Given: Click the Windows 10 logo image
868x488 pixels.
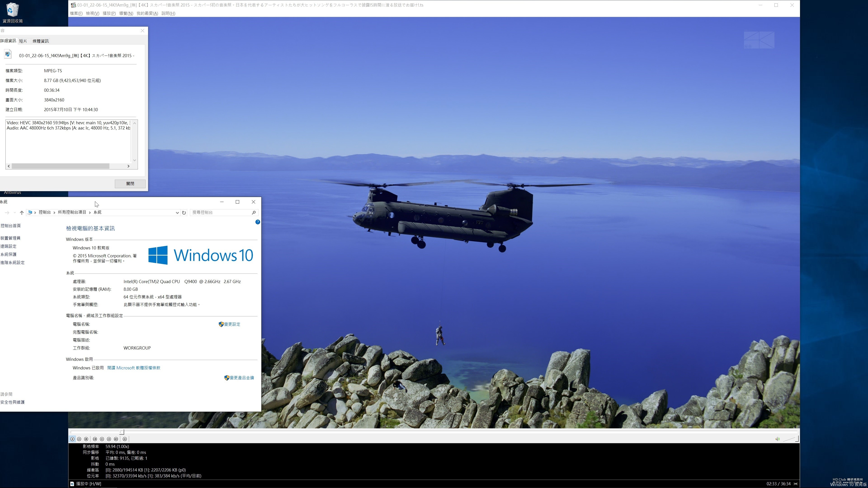Looking at the screenshot, I should (x=201, y=255).
